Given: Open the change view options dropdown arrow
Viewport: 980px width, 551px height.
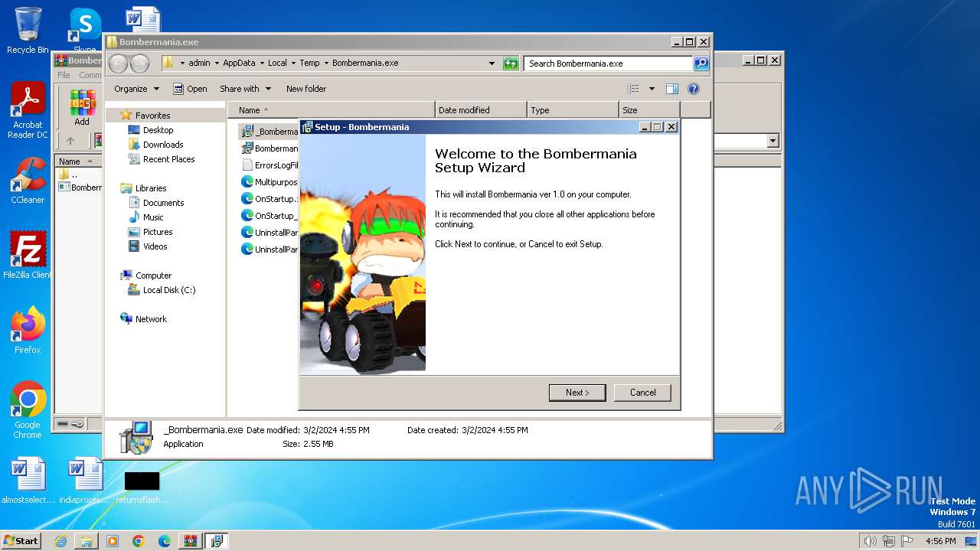Looking at the screenshot, I should coord(652,89).
